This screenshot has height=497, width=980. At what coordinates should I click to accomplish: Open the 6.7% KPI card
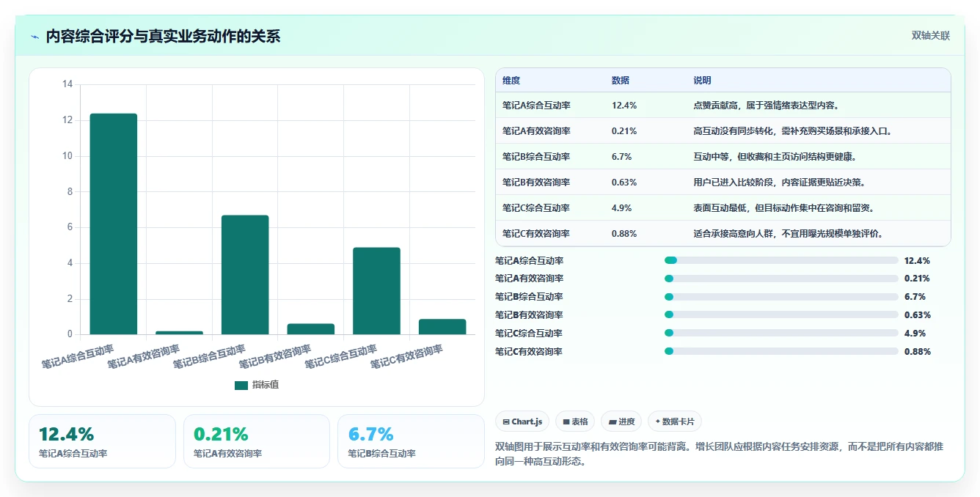(x=411, y=441)
